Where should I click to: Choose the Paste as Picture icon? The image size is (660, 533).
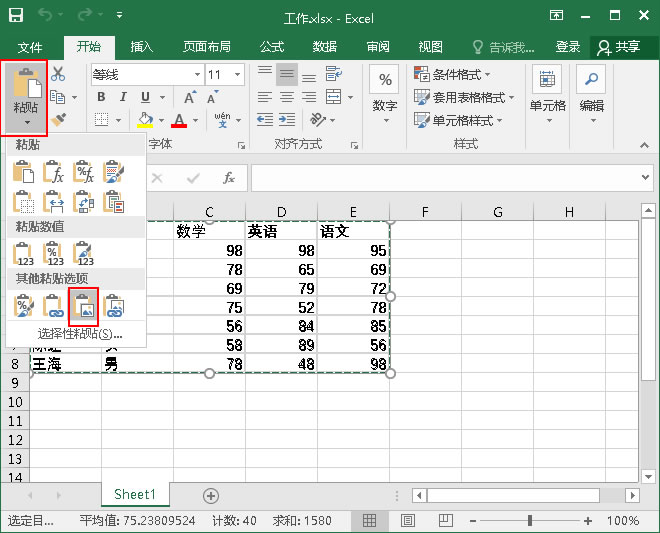pos(83,306)
